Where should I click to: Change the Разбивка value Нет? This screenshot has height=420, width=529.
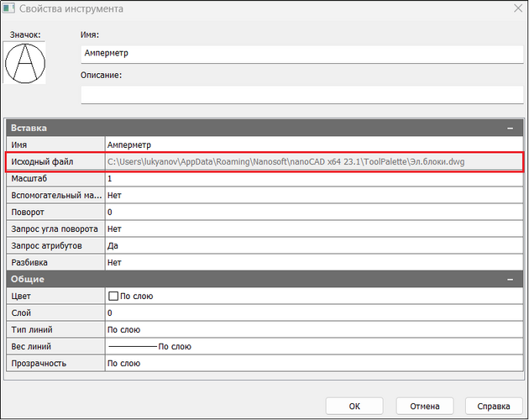[x=314, y=262]
